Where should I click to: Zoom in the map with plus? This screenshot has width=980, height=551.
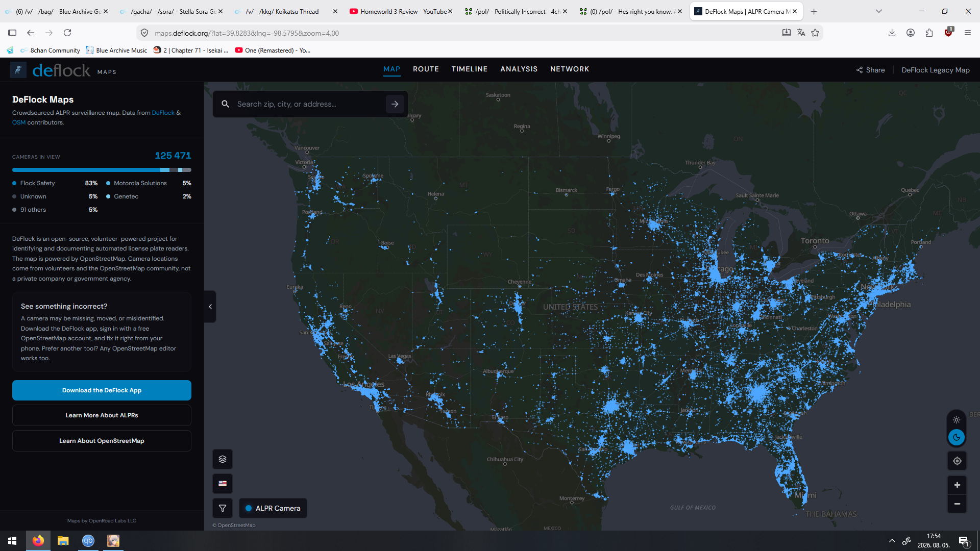coord(957,485)
